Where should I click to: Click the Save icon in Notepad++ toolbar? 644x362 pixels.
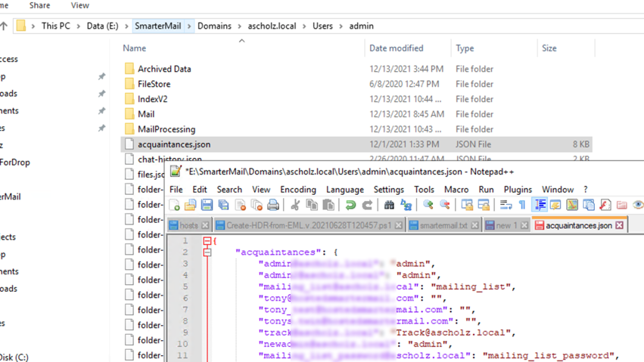pos(207,205)
